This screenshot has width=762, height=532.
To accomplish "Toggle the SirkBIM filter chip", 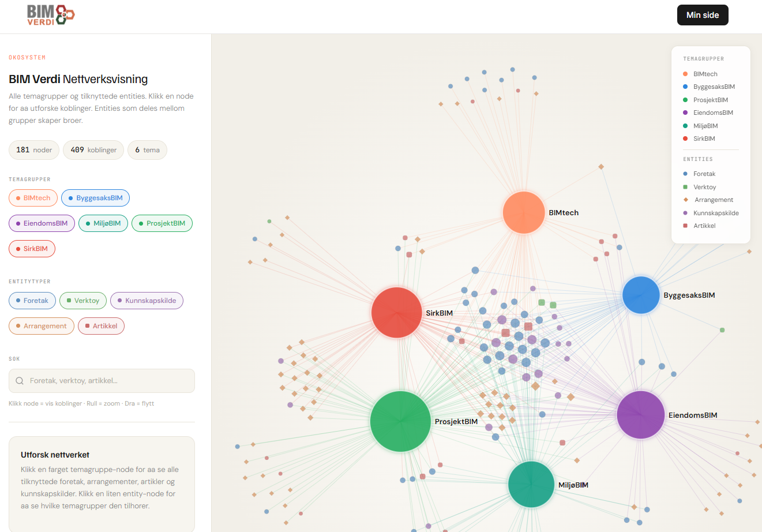I will (x=32, y=249).
